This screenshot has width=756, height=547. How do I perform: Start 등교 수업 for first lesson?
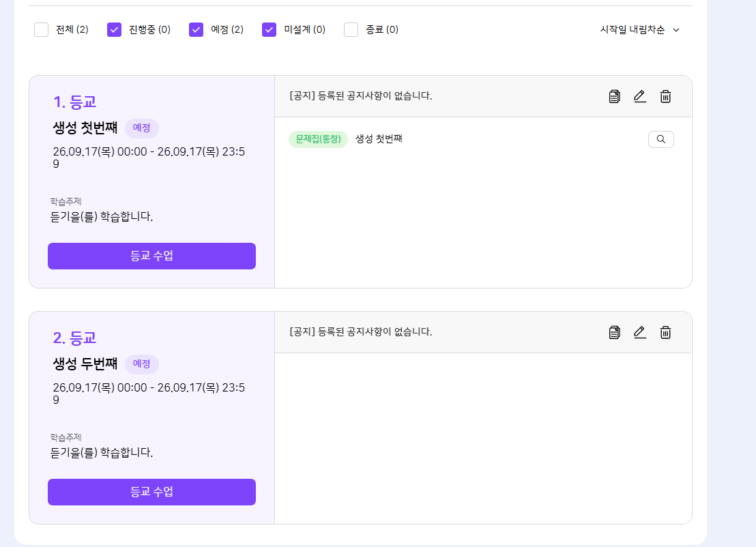tap(152, 256)
